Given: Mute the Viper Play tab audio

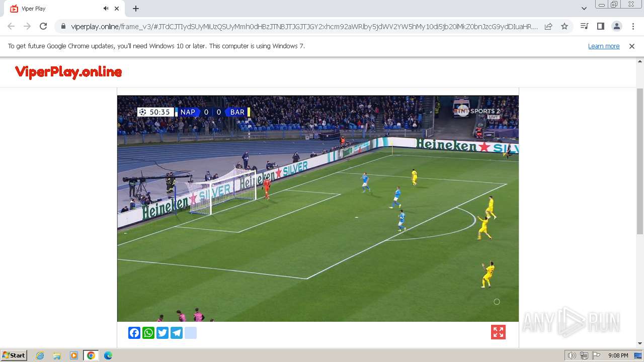Looking at the screenshot, I should tap(106, 9).
